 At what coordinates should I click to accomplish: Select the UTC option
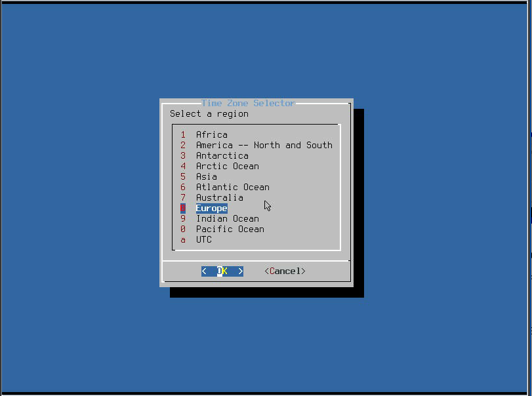[x=204, y=240]
